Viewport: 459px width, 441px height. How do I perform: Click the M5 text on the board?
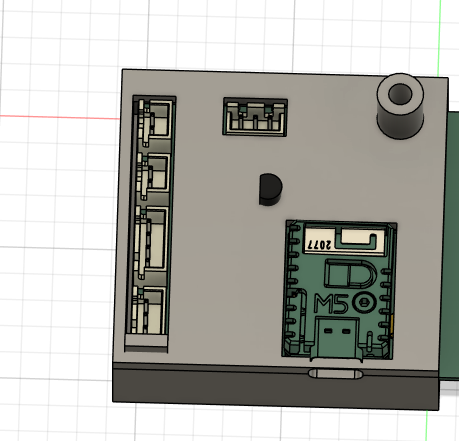[331, 303]
